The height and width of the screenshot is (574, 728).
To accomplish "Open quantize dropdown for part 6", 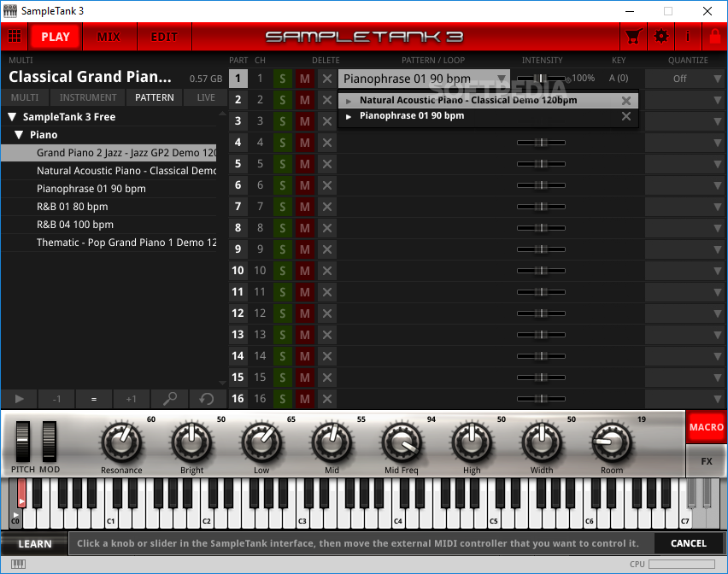I will click(684, 185).
